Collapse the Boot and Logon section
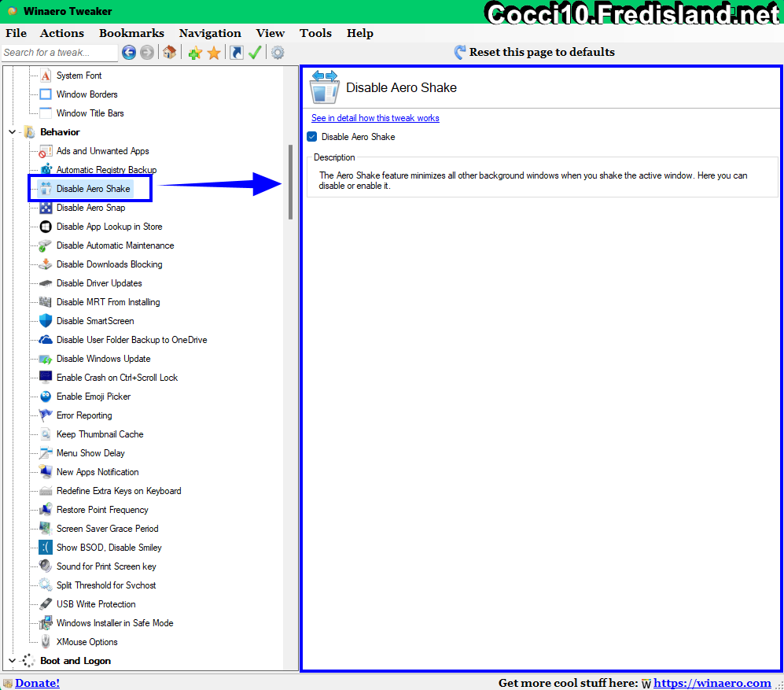The width and height of the screenshot is (784, 690). point(12,661)
